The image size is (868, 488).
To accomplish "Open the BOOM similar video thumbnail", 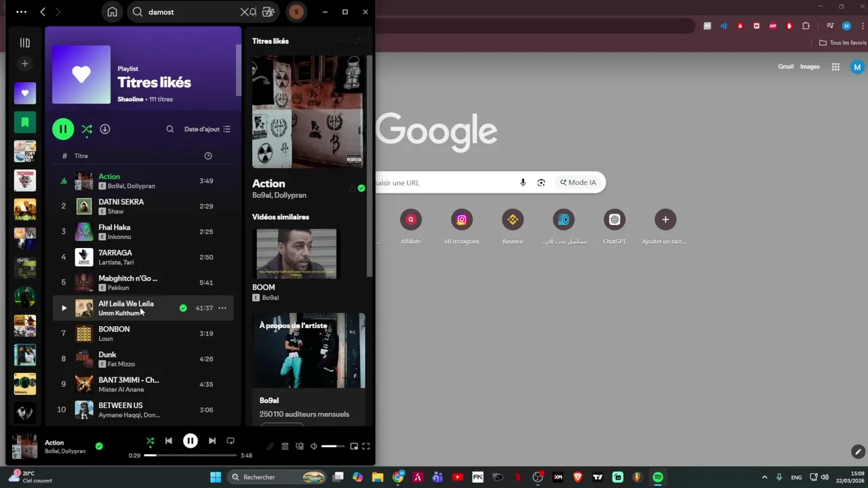I will [296, 253].
